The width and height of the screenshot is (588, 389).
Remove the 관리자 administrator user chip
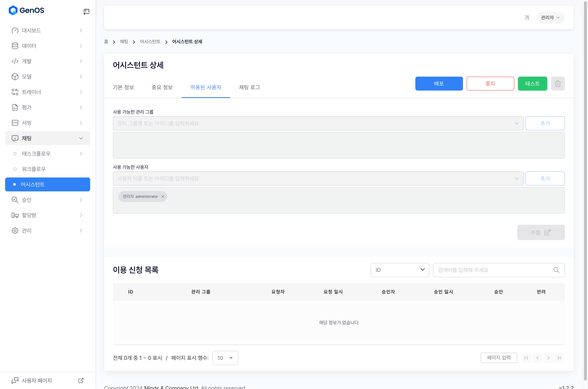pyautogui.click(x=163, y=197)
